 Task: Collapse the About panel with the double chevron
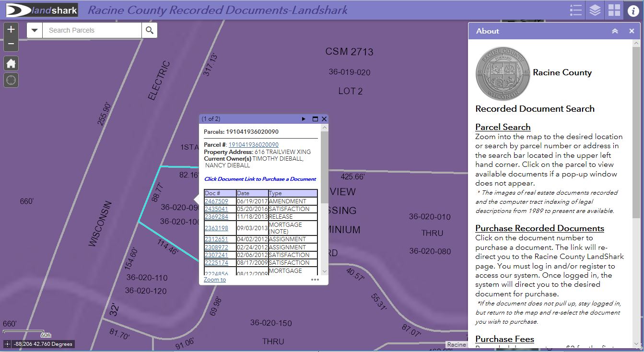(615, 31)
